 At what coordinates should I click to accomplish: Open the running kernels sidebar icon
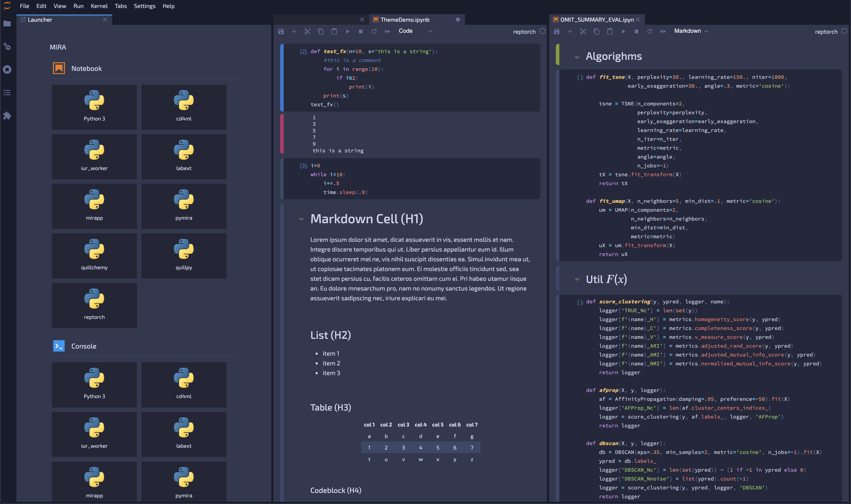pyautogui.click(x=7, y=70)
